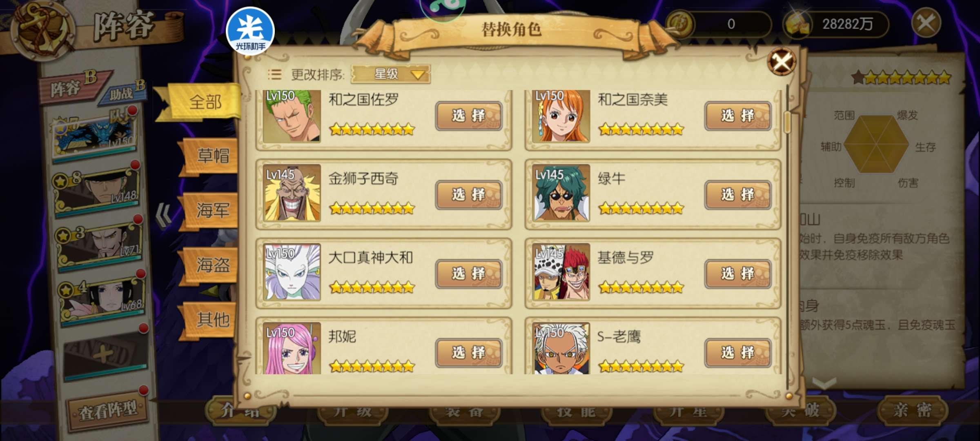
Task: Open the 星级 sort dropdown
Action: 390,74
